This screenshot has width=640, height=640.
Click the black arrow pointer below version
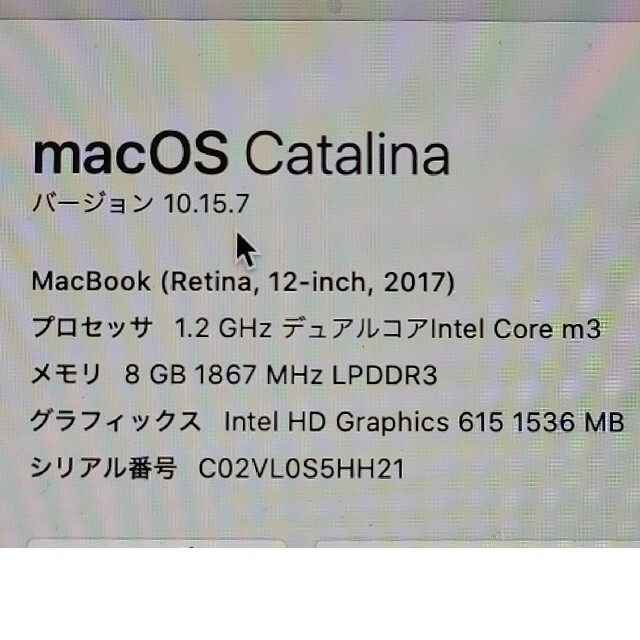[247, 250]
